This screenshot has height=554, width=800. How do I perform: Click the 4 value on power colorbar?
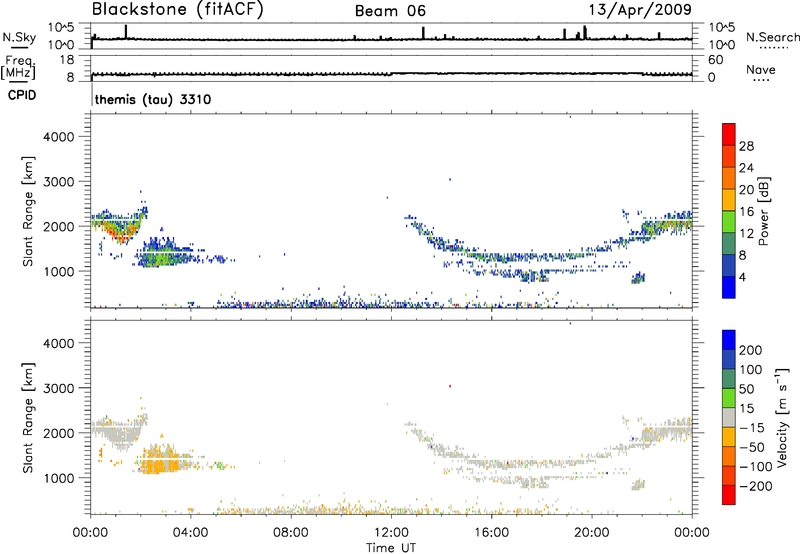742,277
